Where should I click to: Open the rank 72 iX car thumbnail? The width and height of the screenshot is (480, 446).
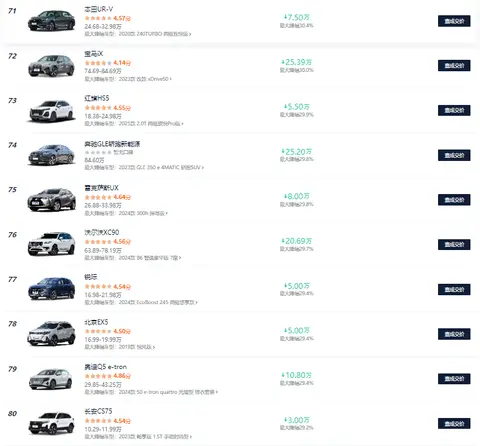pyautogui.click(x=51, y=65)
